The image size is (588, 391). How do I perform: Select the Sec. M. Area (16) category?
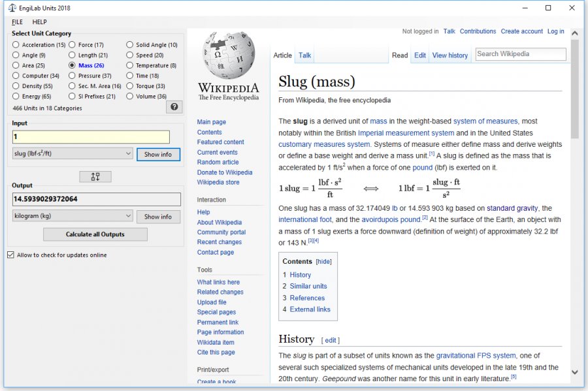coord(95,86)
